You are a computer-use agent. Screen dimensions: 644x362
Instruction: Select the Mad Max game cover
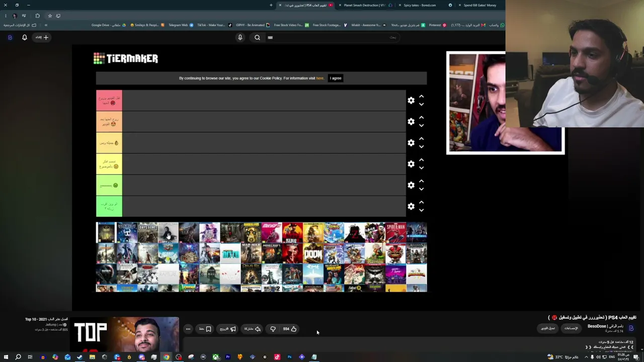tap(251, 253)
